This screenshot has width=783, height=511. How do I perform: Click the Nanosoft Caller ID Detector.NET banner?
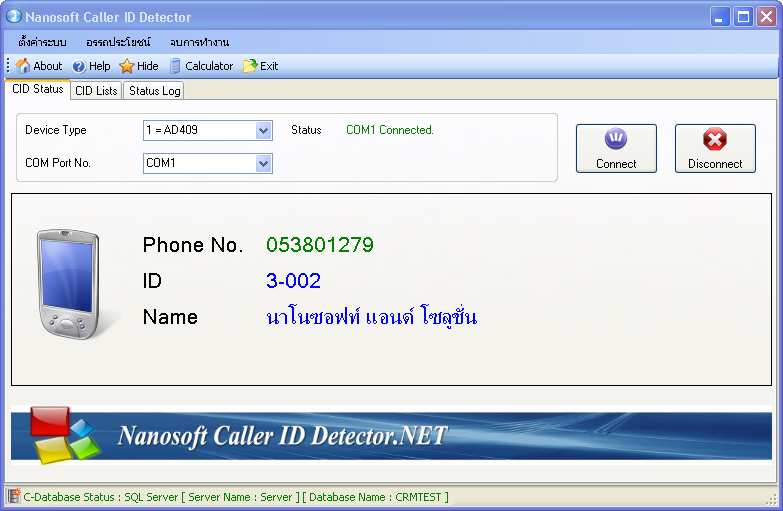click(x=392, y=435)
